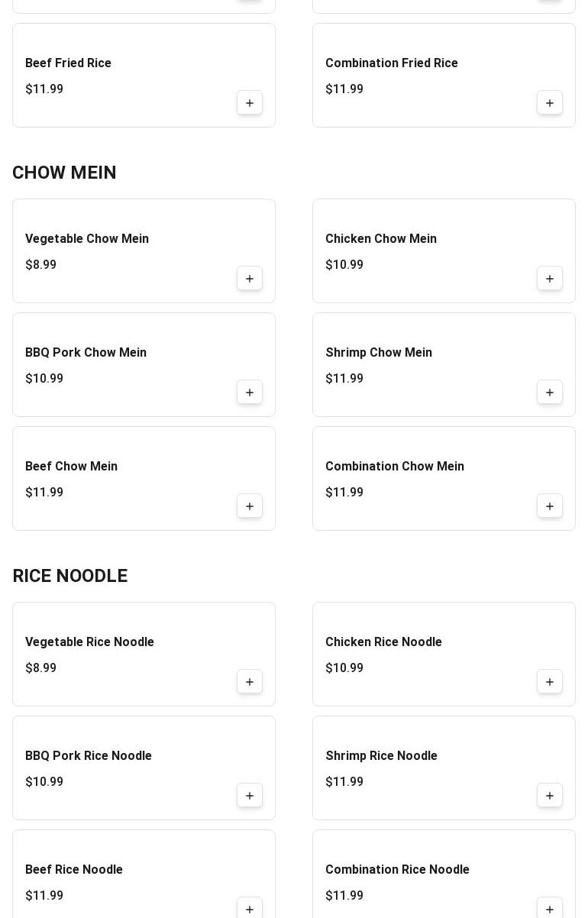Add Combination Chow Mein to cart
The image size is (588, 918).
[550, 506]
